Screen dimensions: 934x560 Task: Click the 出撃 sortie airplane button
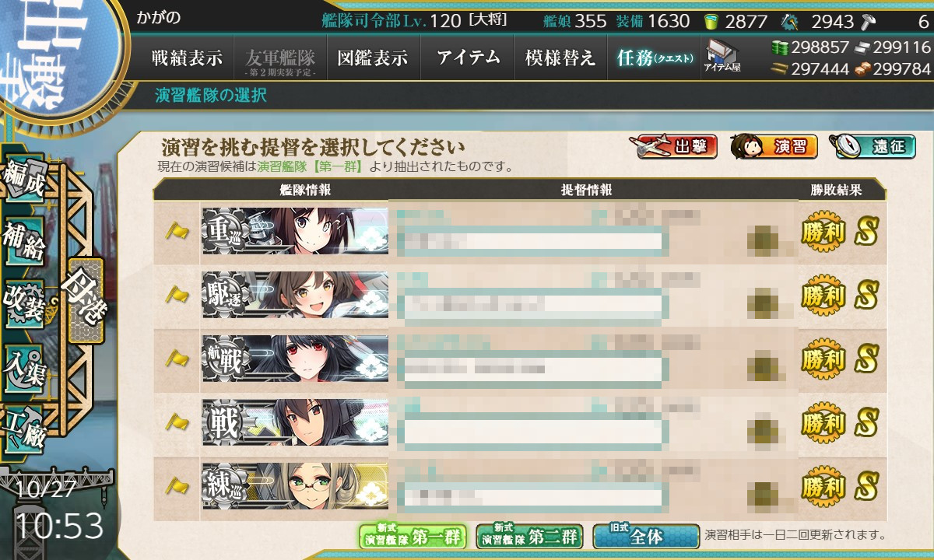click(x=673, y=146)
